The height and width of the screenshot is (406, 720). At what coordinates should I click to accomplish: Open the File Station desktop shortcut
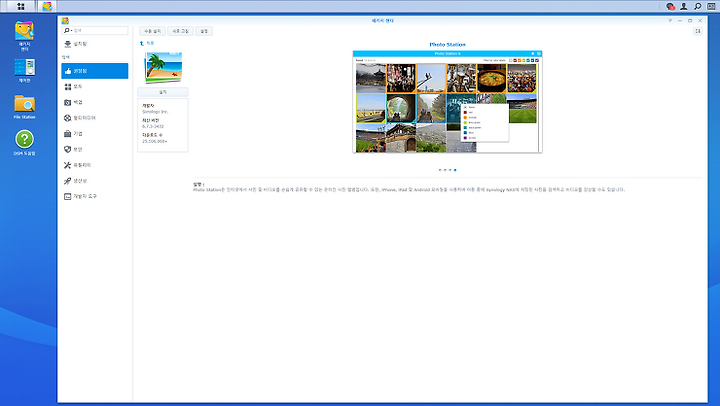tap(24, 107)
